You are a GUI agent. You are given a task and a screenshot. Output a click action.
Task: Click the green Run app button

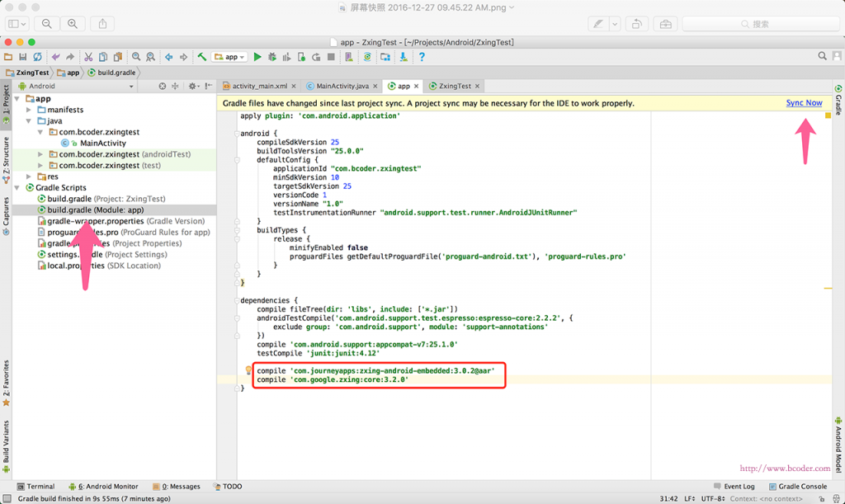pyautogui.click(x=257, y=57)
